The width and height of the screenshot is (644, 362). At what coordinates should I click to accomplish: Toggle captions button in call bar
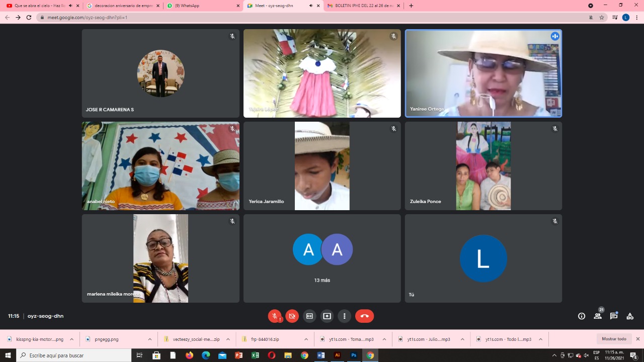309,316
